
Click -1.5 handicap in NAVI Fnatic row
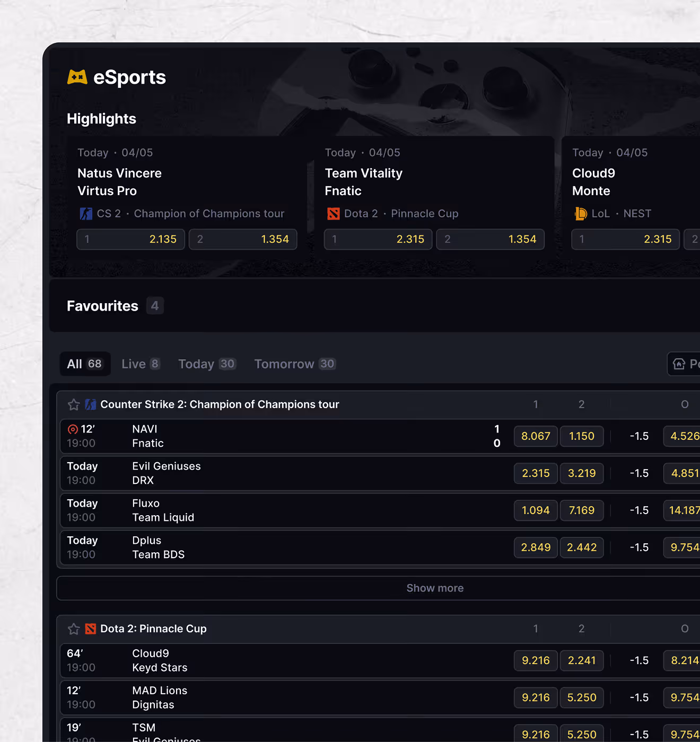[639, 436]
